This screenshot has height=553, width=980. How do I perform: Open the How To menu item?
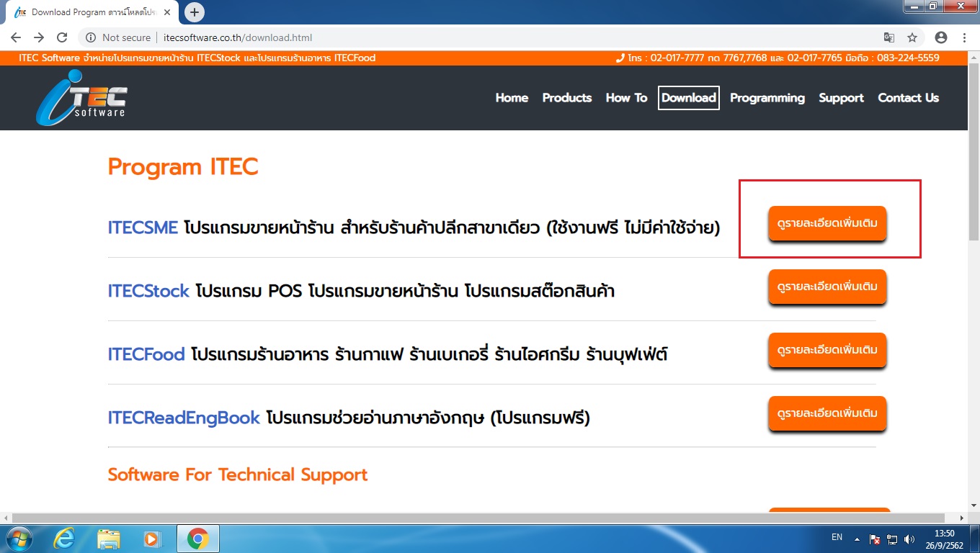click(x=626, y=98)
